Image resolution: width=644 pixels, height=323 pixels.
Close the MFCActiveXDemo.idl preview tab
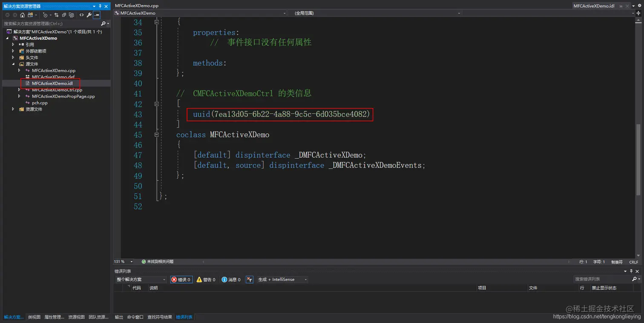click(x=627, y=6)
